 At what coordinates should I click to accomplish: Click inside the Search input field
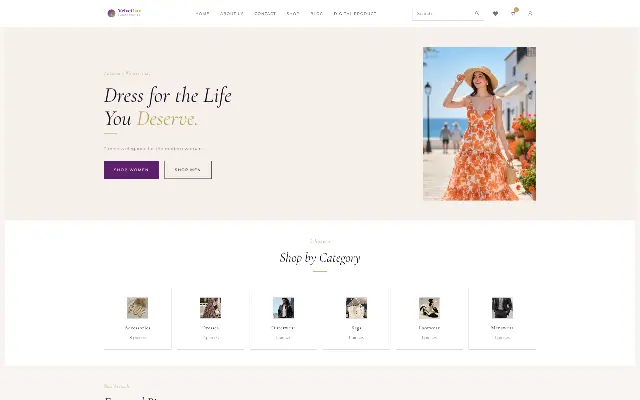pos(443,13)
